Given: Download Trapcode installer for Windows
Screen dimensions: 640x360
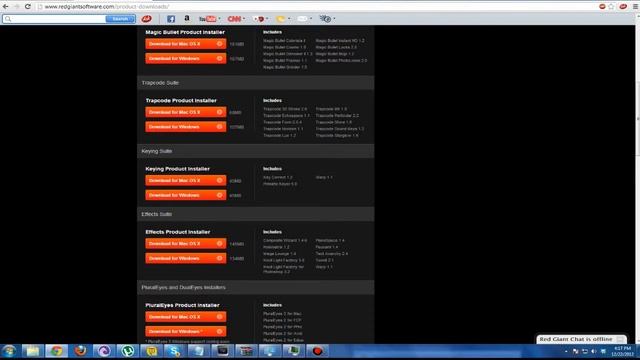Looking at the screenshot, I should click(186, 127).
